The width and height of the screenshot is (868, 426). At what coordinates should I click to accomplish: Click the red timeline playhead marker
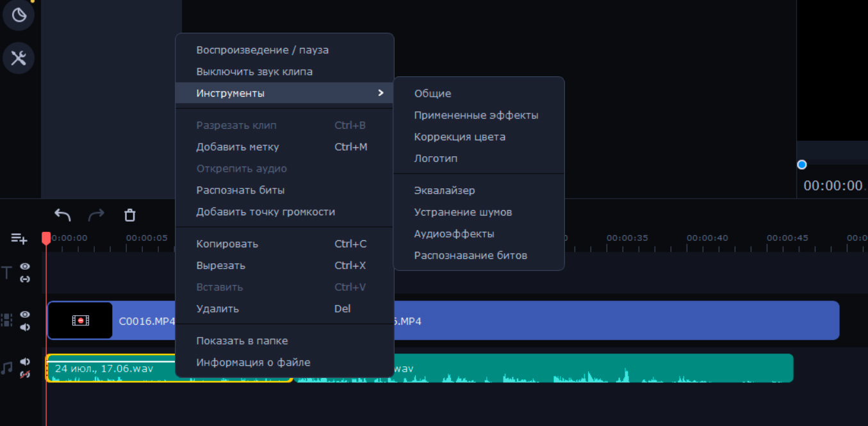pos(46,238)
